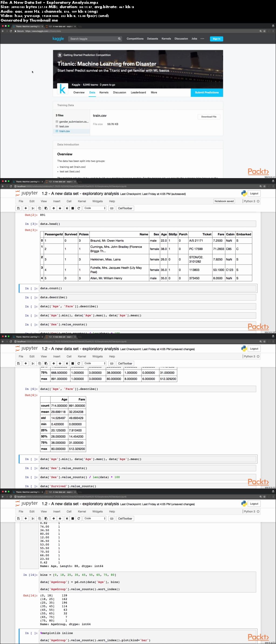Restart kernel icon in the Age/Fare describe frame
276x644 pixels.
79,363
